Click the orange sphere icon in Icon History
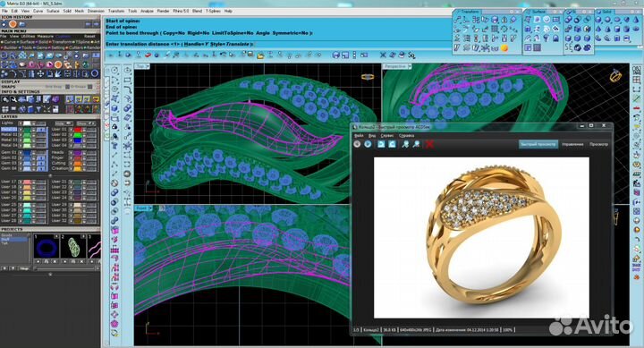This screenshot has width=644, height=348. click(13, 24)
